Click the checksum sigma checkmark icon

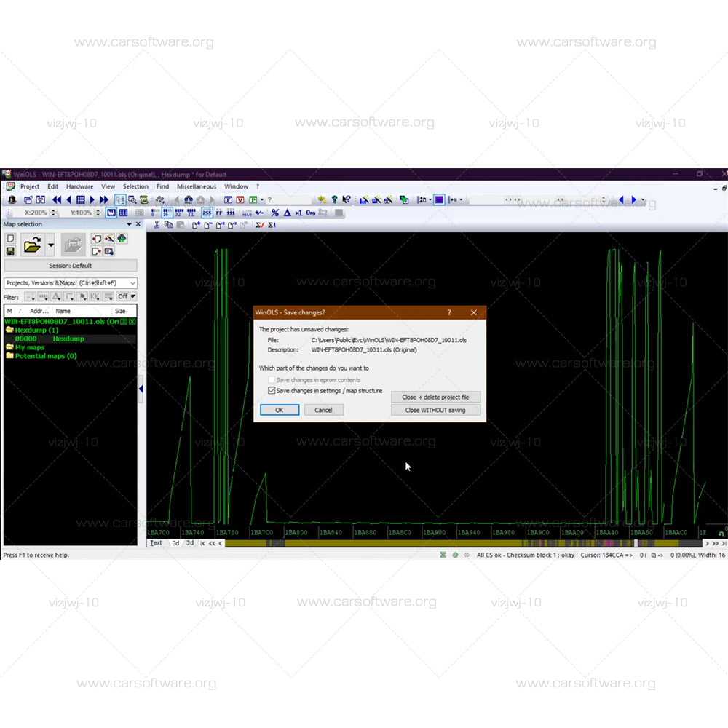click(260, 225)
